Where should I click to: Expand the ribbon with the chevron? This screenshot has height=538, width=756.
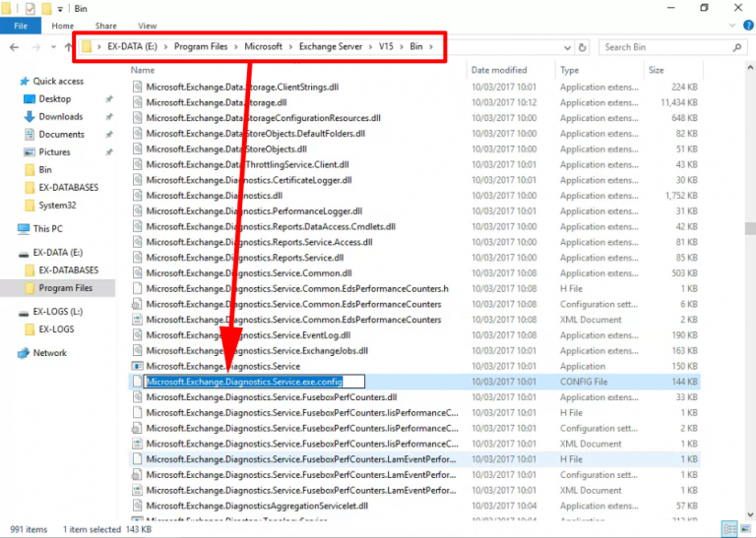[x=730, y=26]
